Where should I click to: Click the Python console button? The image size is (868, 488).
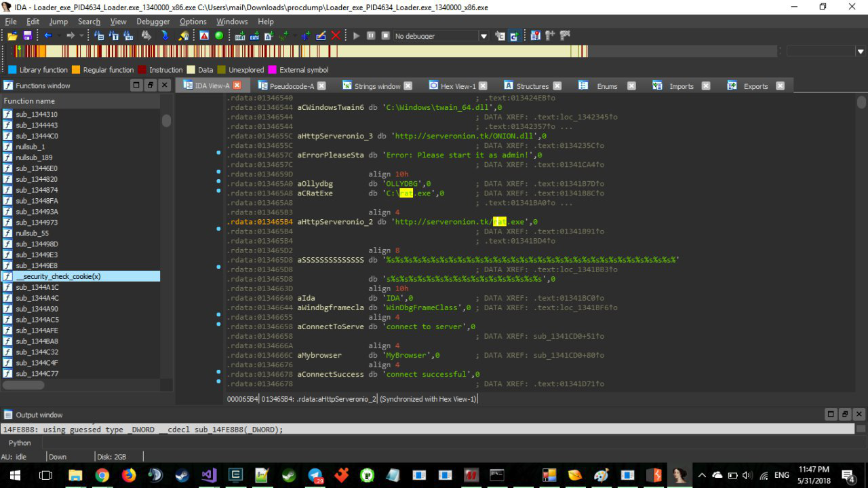20,443
